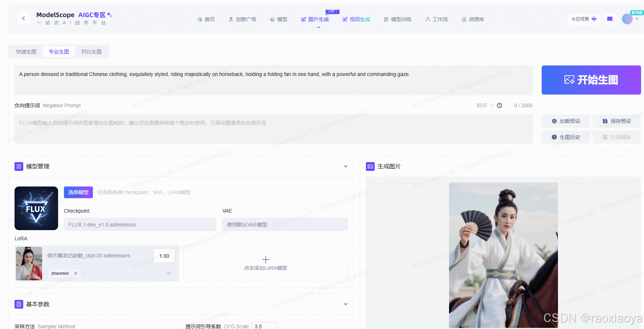Viewport: 644px width, 329px height.
Task: Open the user avatar account dropdown
Action: click(x=628, y=19)
